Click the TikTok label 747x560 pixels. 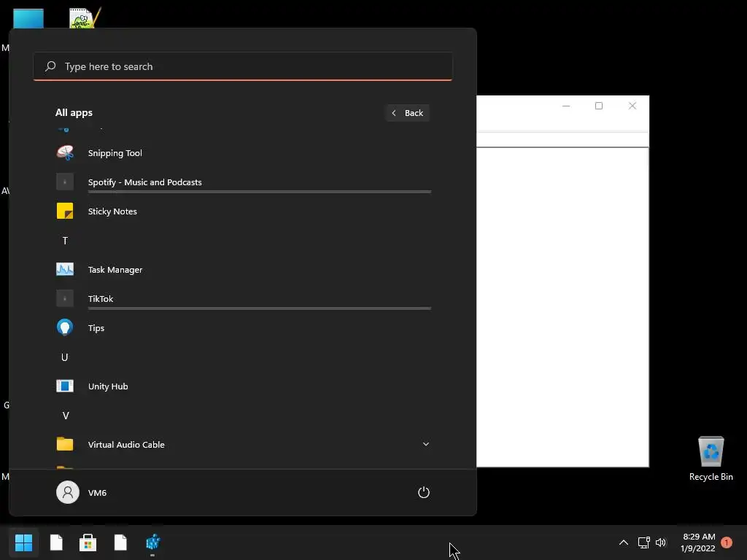101,298
